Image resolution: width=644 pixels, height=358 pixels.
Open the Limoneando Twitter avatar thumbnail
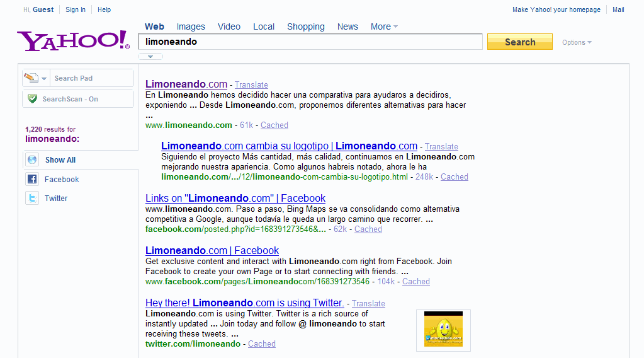point(443,330)
